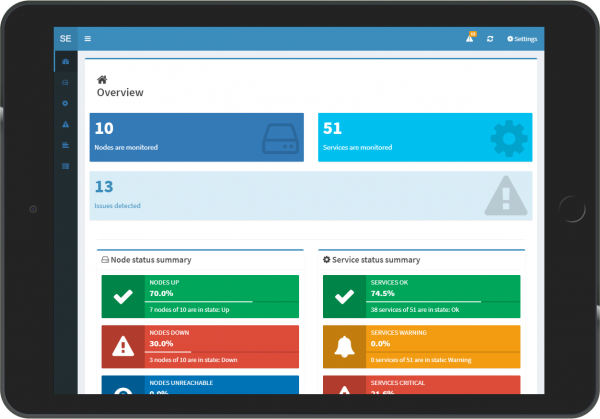This screenshot has width=600, height=419.
Task: Open the dashboard icon in sidebar
Action: tap(65, 62)
